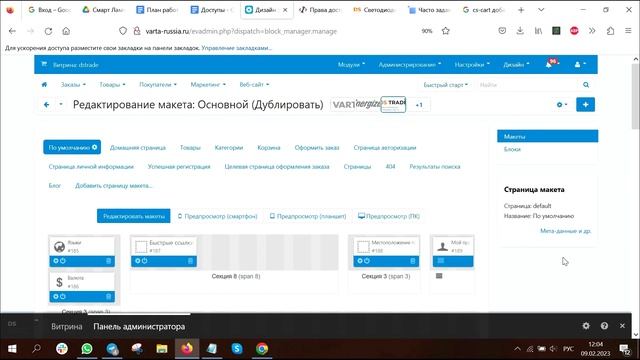Open Предпросмотр (ПК) preview
This screenshot has width=640, height=360.
(x=389, y=216)
